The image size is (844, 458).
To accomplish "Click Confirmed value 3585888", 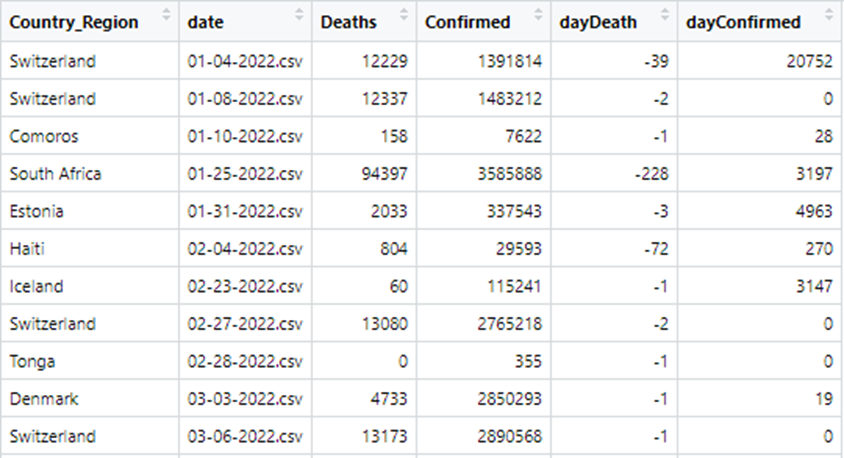I will pyautogui.click(x=510, y=174).
